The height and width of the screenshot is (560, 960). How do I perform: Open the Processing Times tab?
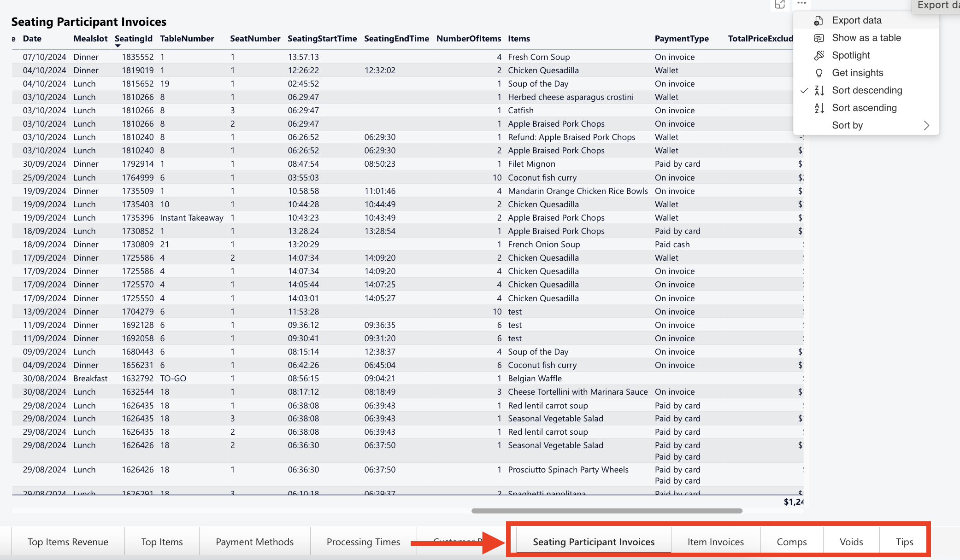pos(363,542)
